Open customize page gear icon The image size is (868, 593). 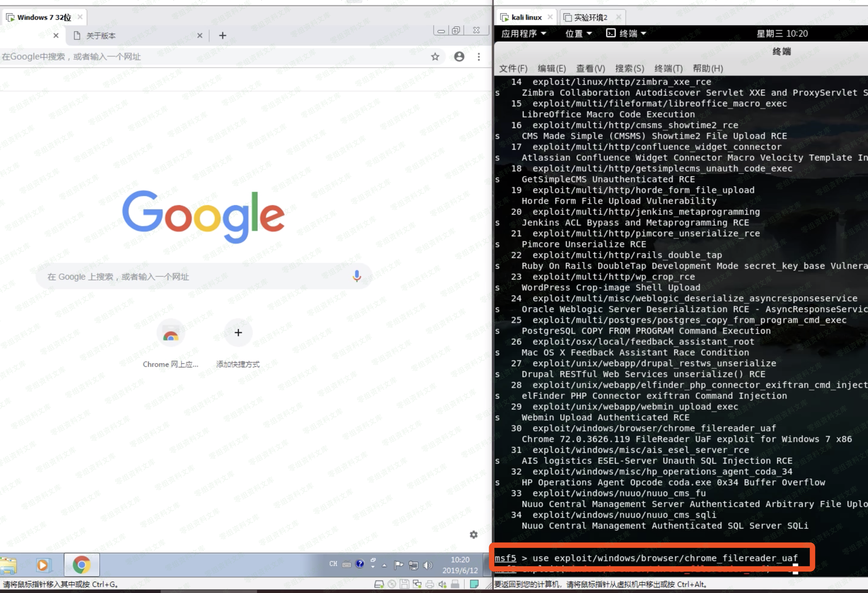[x=473, y=534]
